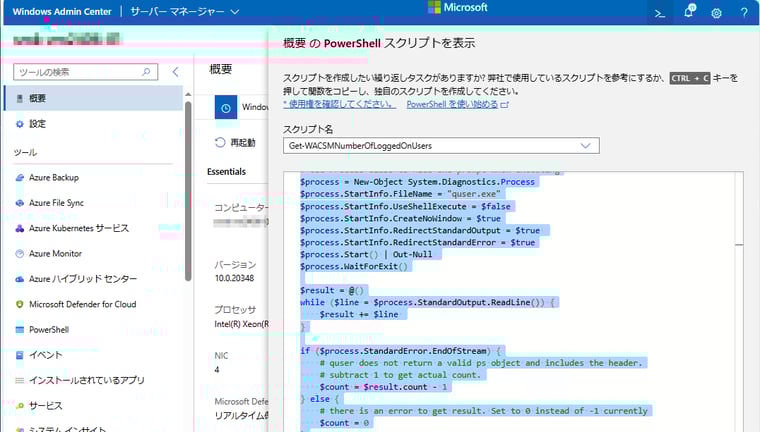
Task: Open the イベント tool
Action: coord(46,355)
